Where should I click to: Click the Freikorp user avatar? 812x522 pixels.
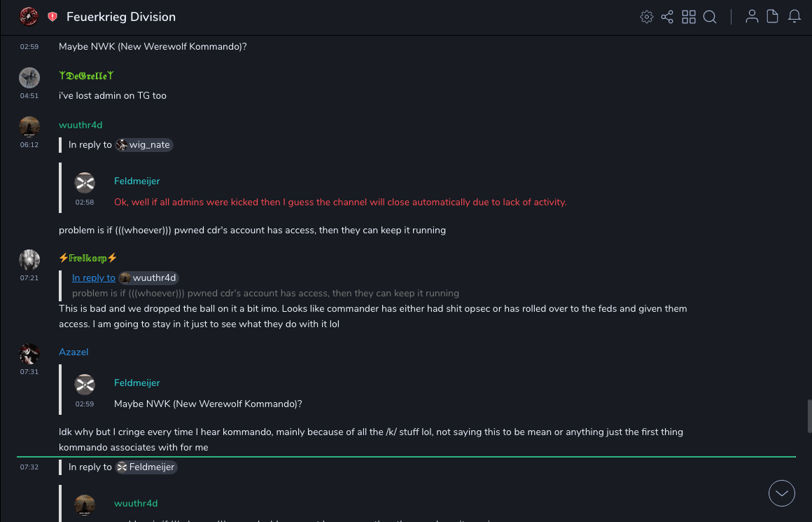pyautogui.click(x=29, y=259)
